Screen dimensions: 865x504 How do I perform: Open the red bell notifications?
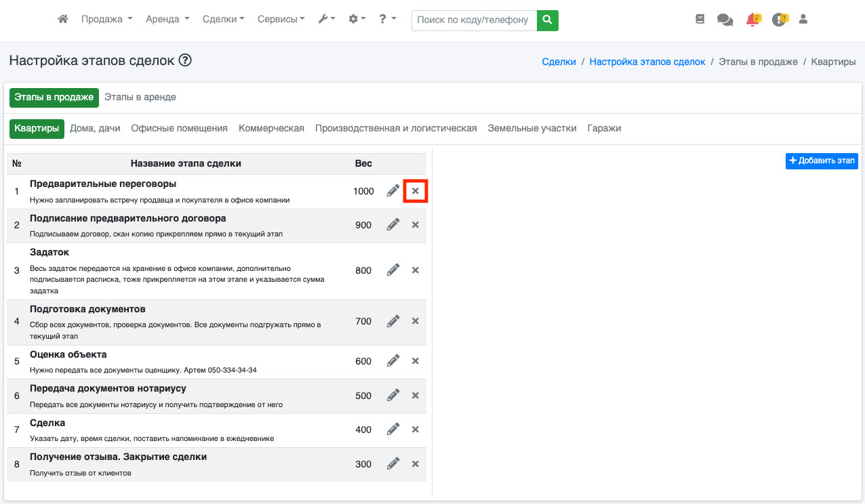click(x=752, y=20)
